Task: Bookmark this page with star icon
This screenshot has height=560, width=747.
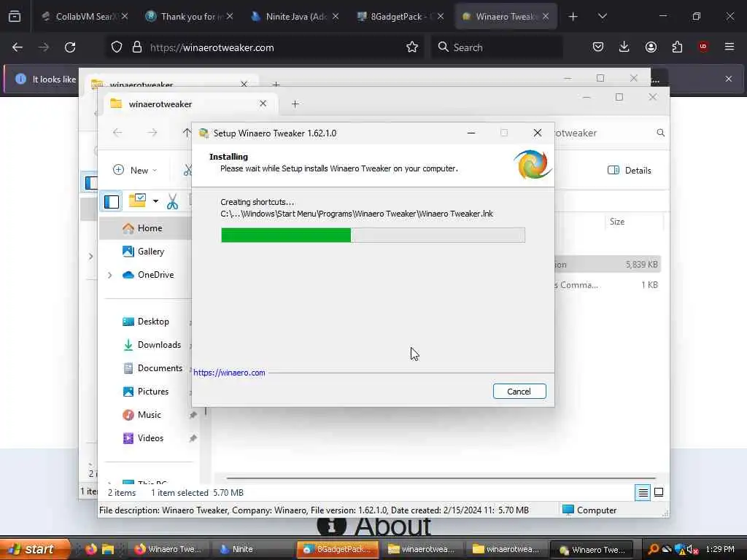Action: click(412, 47)
